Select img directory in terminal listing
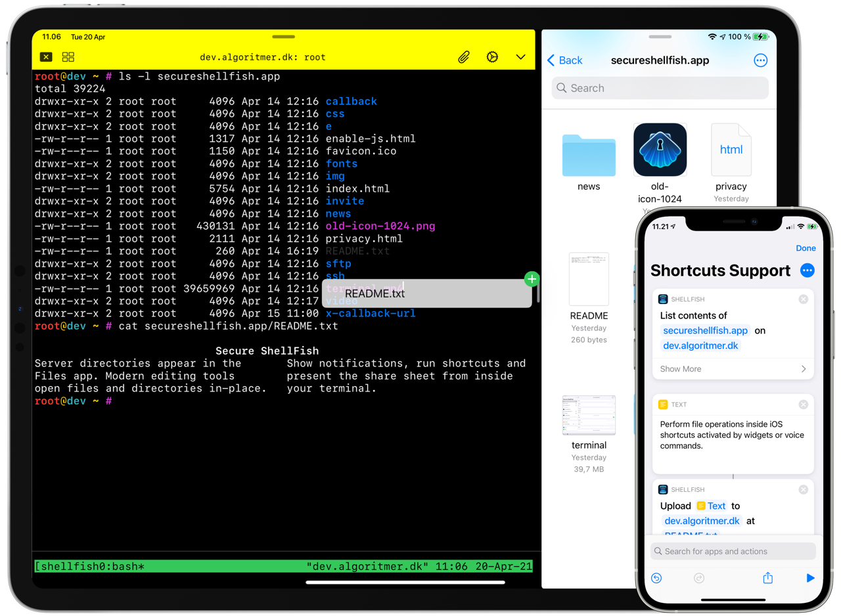 pos(335,176)
